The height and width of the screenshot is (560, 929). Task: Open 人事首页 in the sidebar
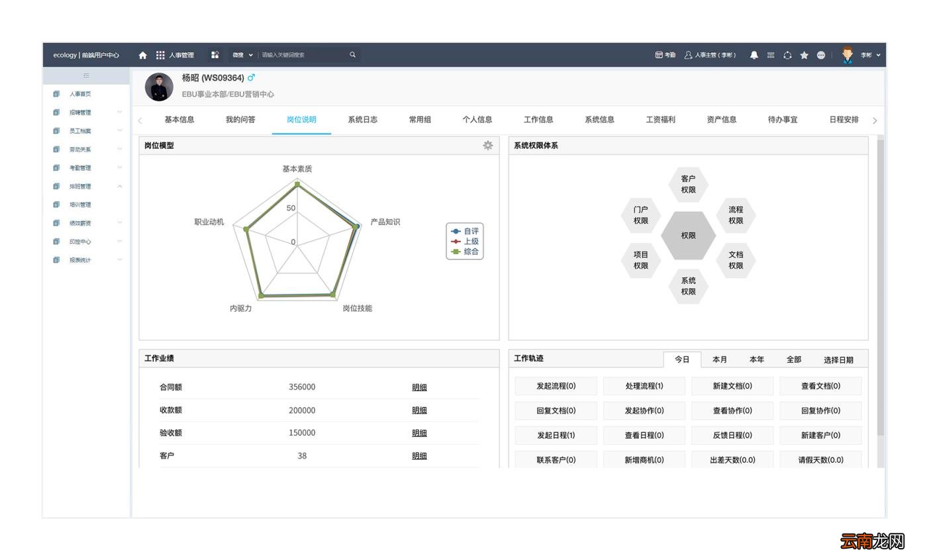80,94
